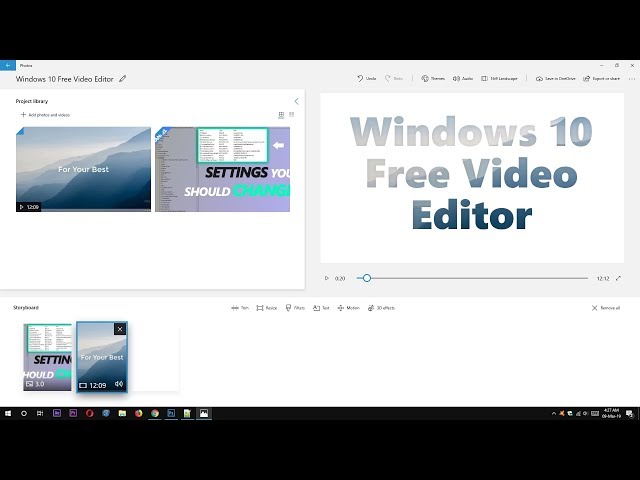The height and width of the screenshot is (480, 640).
Task: Click the Trim tool
Action: tap(240, 308)
